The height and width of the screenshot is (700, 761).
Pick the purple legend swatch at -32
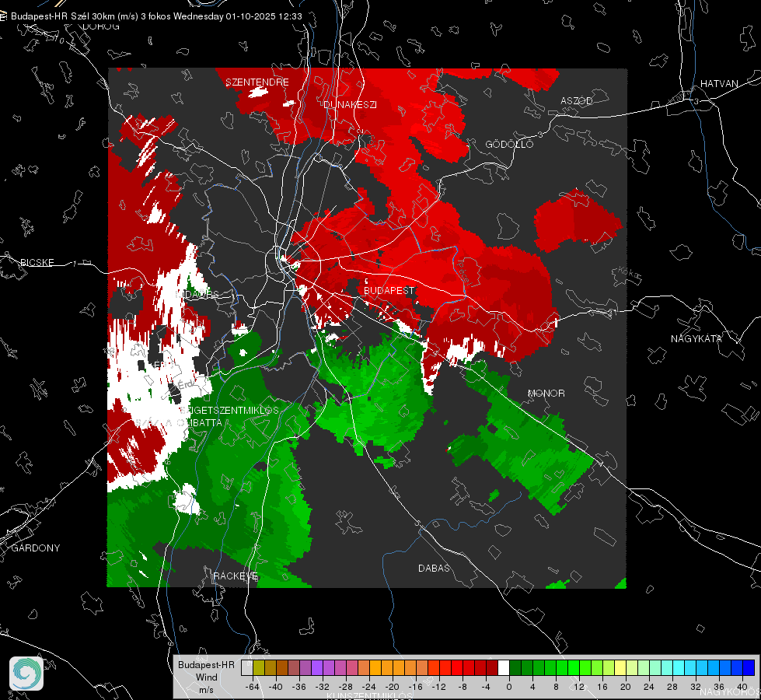pos(317,667)
